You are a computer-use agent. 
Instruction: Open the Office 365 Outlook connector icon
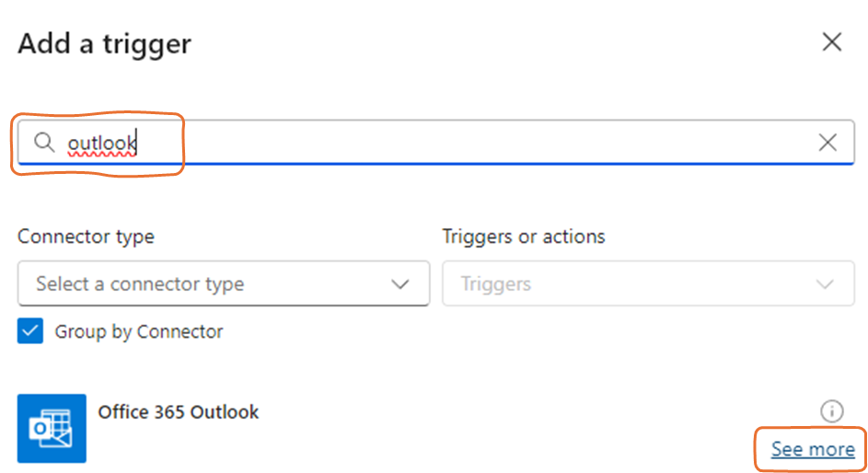[x=52, y=428]
